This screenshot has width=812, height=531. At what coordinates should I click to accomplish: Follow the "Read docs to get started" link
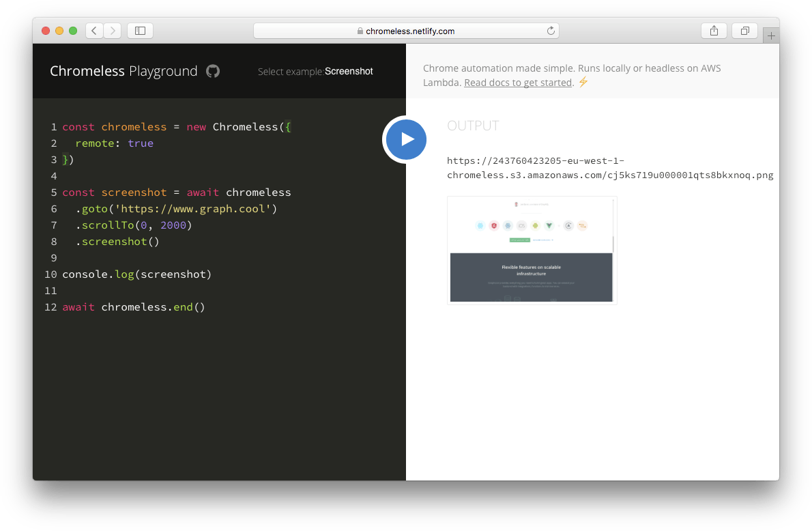pyautogui.click(x=518, y=83)
